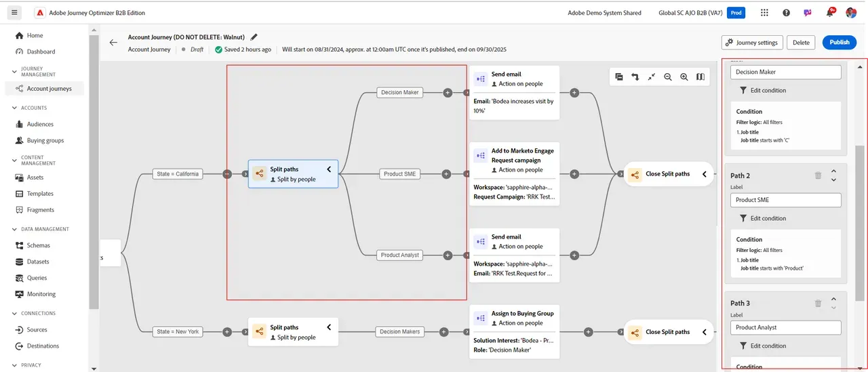Move Path 2 up
Screen dimensions: 868x372
coord(833,171)
